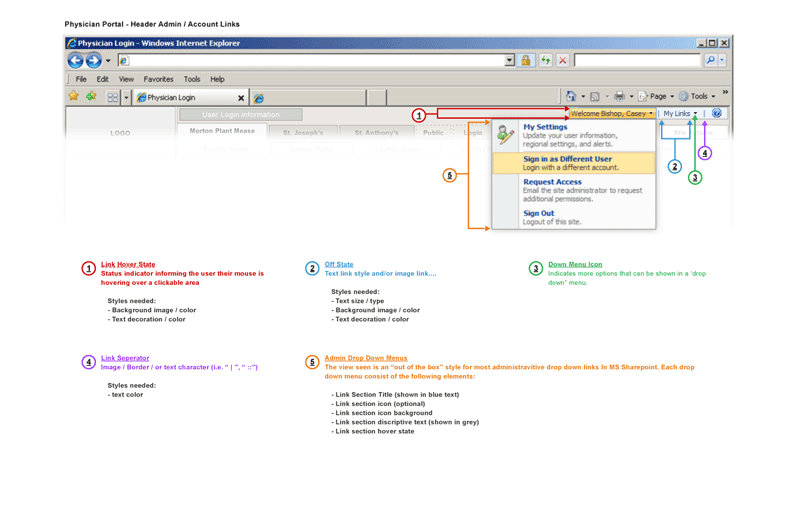
Task: Click the Welcome Bishop, Casey menu link
Action: click(612, 113)
